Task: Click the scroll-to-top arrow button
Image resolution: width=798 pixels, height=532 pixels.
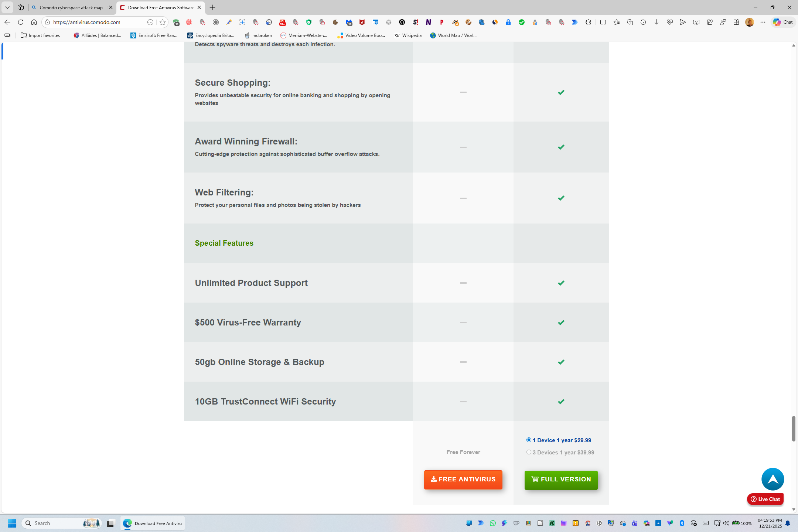Action: pos(773,479)
